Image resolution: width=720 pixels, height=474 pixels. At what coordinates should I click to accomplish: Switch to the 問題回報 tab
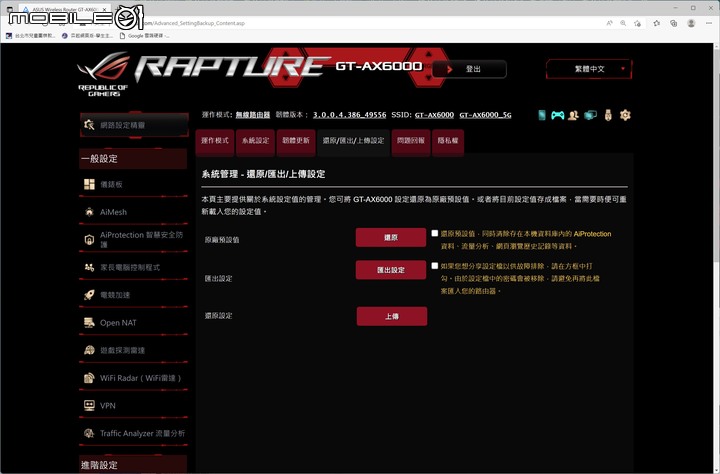tap(411, 141)
